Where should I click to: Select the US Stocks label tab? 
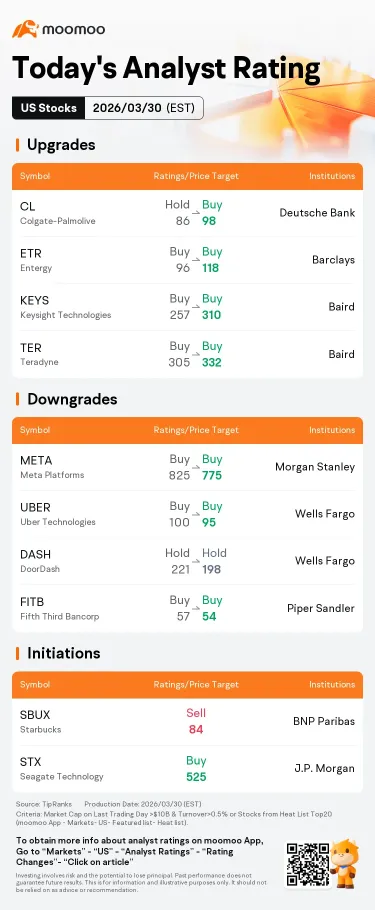[x=49, y=108]
